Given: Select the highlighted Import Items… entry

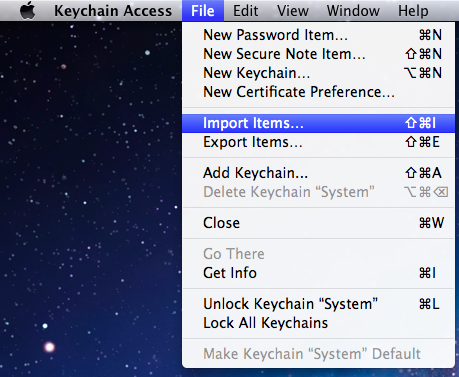Looking at the screenshot, I should coord(318,123).
